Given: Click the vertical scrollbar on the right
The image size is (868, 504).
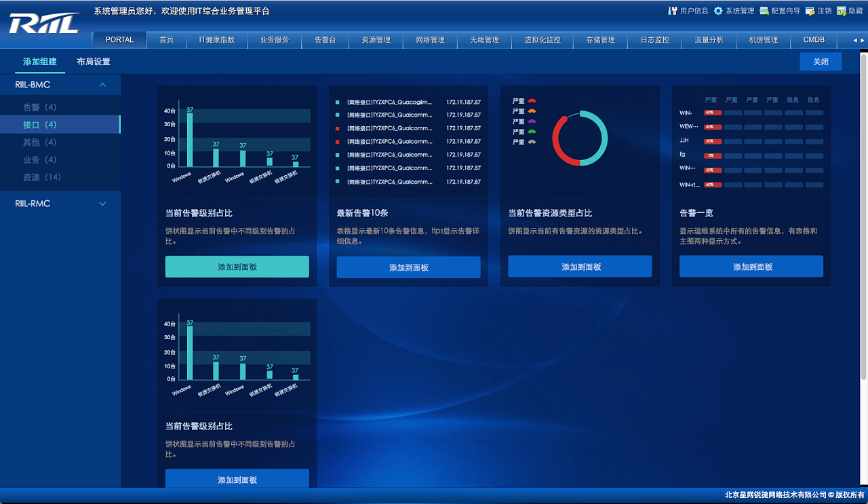Looking at the screenshot, I should coord(864,217).
